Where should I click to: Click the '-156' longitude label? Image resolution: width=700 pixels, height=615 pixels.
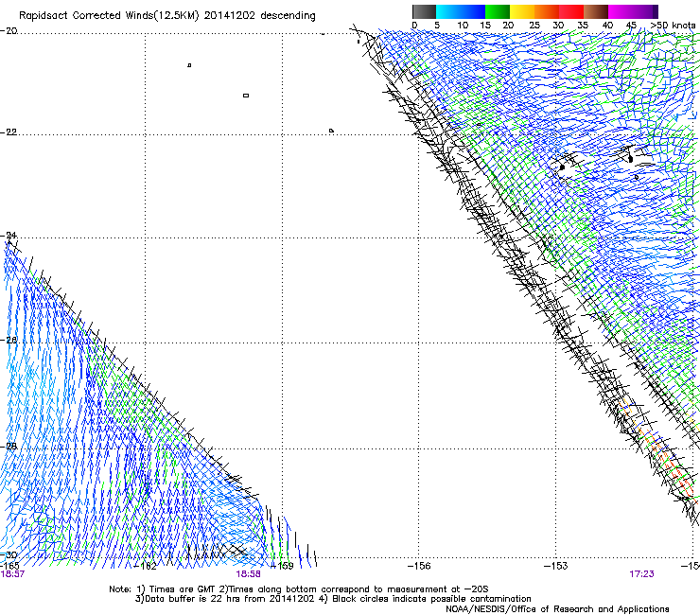click(419, 567)
